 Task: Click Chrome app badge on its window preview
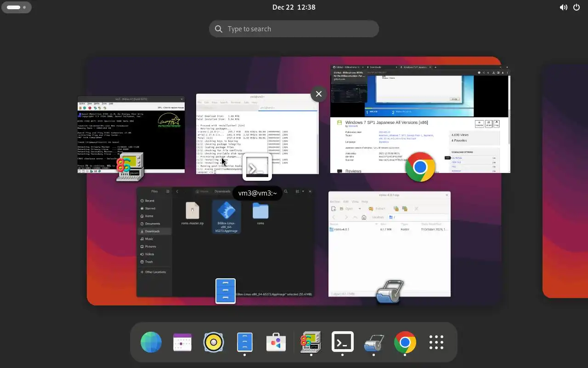pyautogui.click(x=420, y=167)
